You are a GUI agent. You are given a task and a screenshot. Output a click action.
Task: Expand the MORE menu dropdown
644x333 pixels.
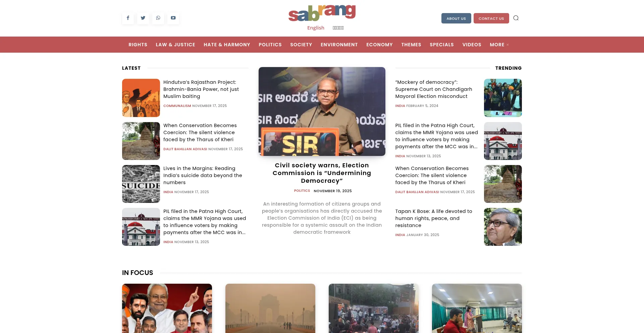click(x=499, y=45)
